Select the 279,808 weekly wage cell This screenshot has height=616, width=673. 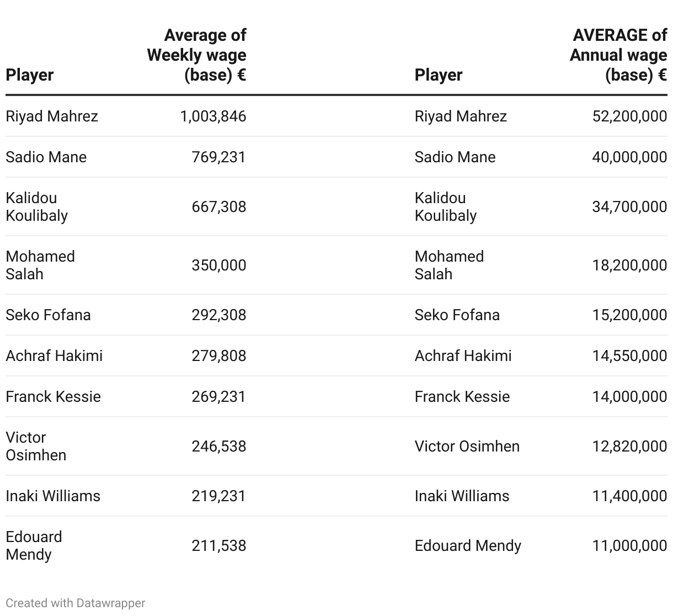[219, 355]
